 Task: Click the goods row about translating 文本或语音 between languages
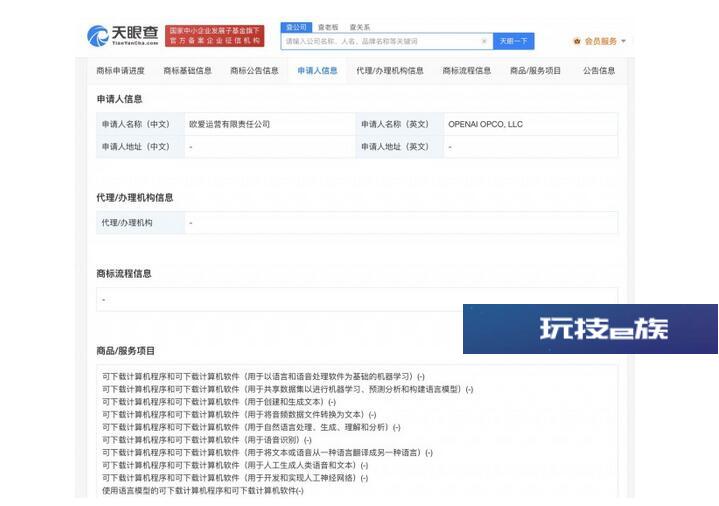tap(267, 453)
